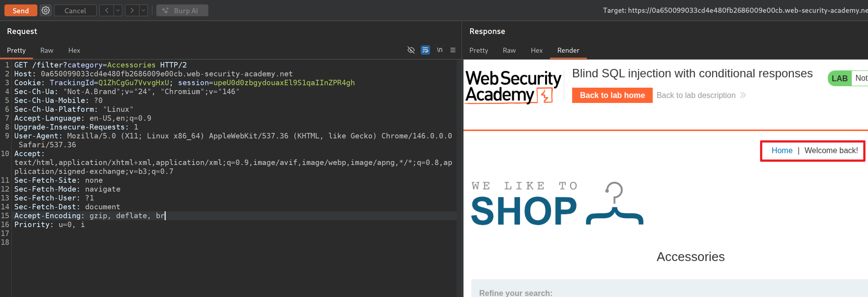Open the request editor hamburger menu
Viewport: 868px width, 297px height.
(452, 50)
